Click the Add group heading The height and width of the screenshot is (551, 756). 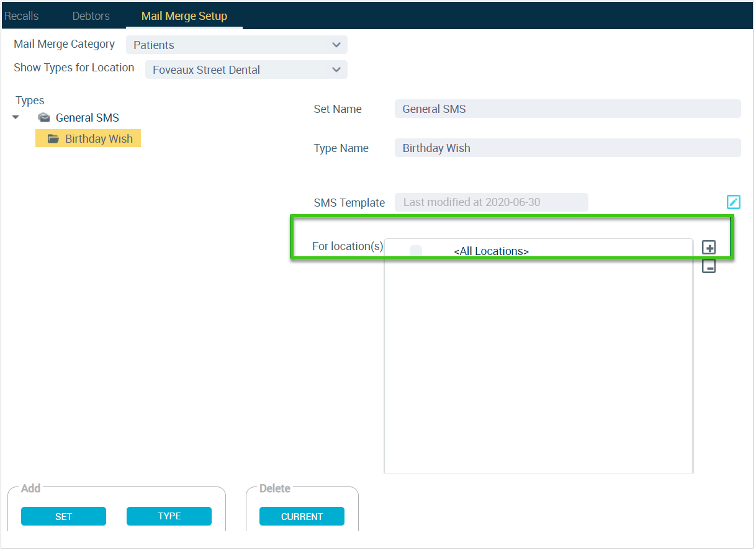(30, 488)
